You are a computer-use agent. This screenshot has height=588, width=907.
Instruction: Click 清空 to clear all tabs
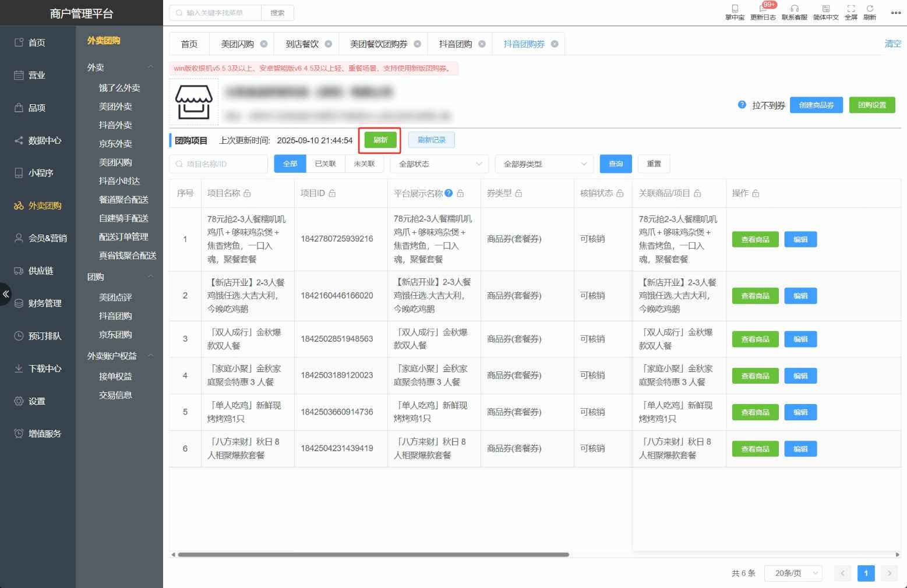pyautogui.click(x=893, y=44)
